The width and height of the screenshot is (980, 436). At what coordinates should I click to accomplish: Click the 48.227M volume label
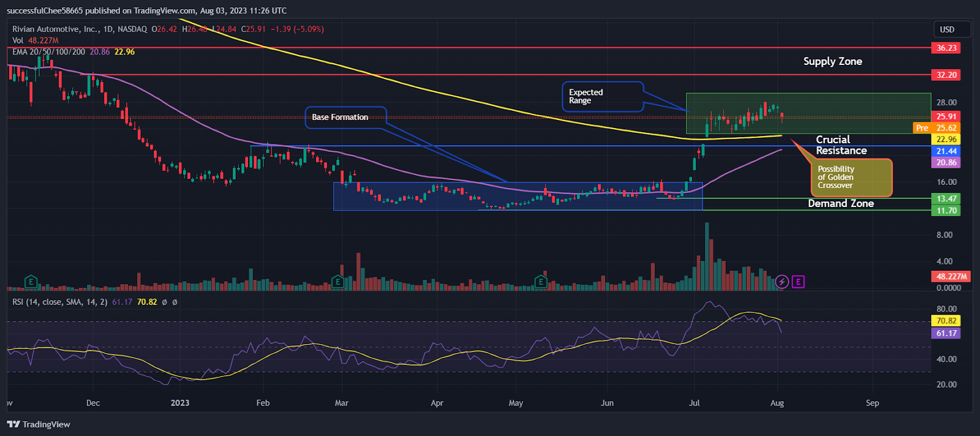click(951, 276)
